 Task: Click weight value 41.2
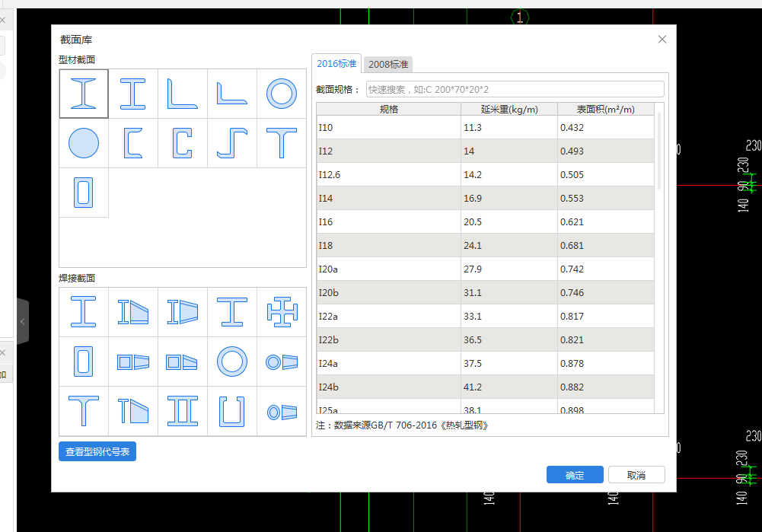(473, 387)
